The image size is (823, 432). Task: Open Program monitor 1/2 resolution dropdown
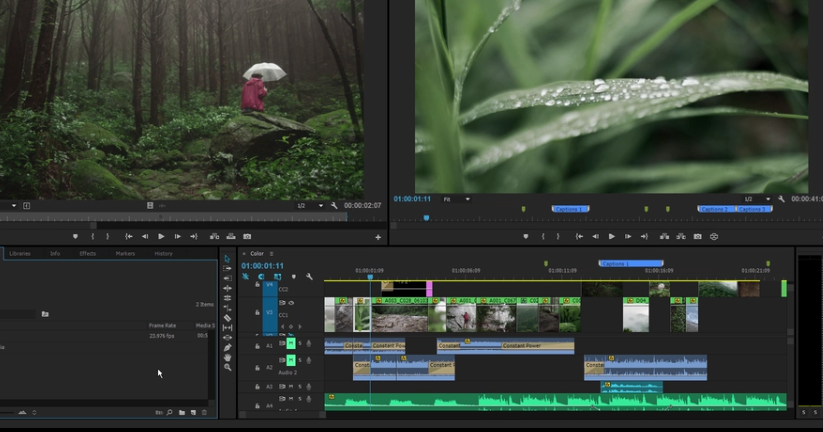[x=757, y=199]
